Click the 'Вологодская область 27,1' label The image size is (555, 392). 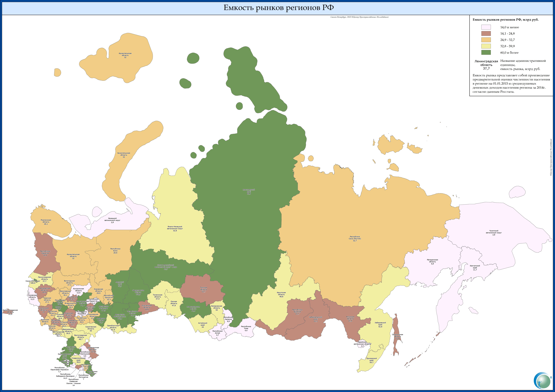pos(69,283)
